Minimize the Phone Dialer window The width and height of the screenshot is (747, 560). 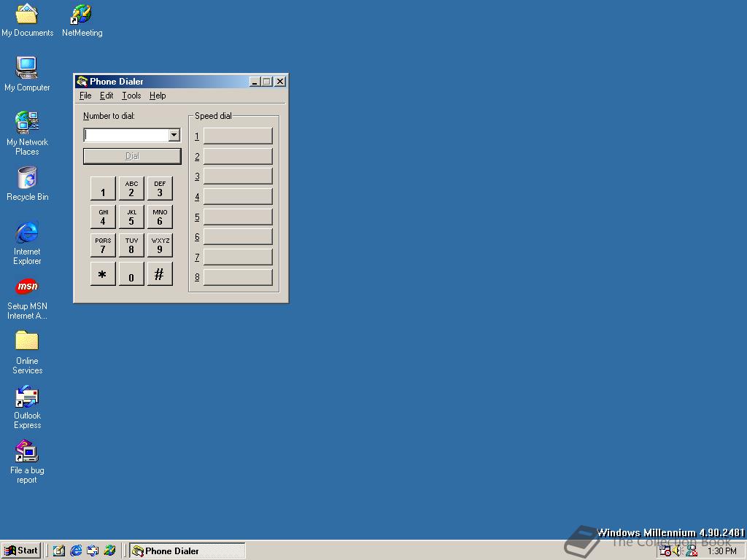coord(255,82)
